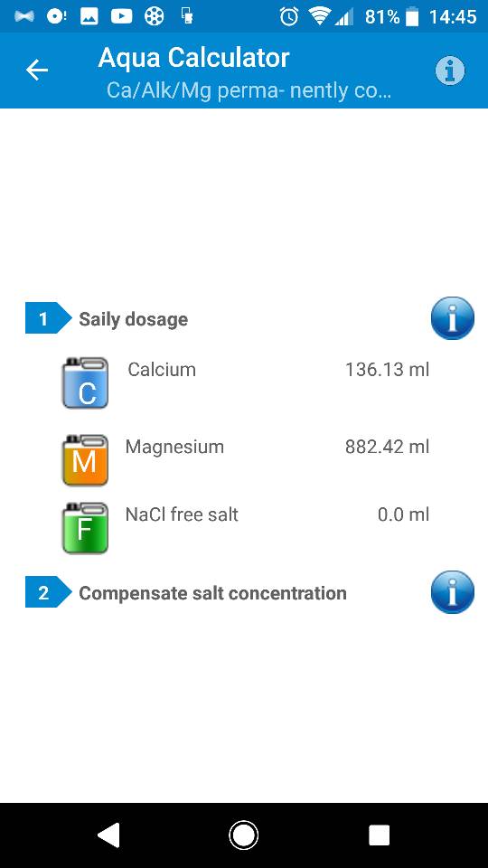Tap the Android home button

(243, 835)
